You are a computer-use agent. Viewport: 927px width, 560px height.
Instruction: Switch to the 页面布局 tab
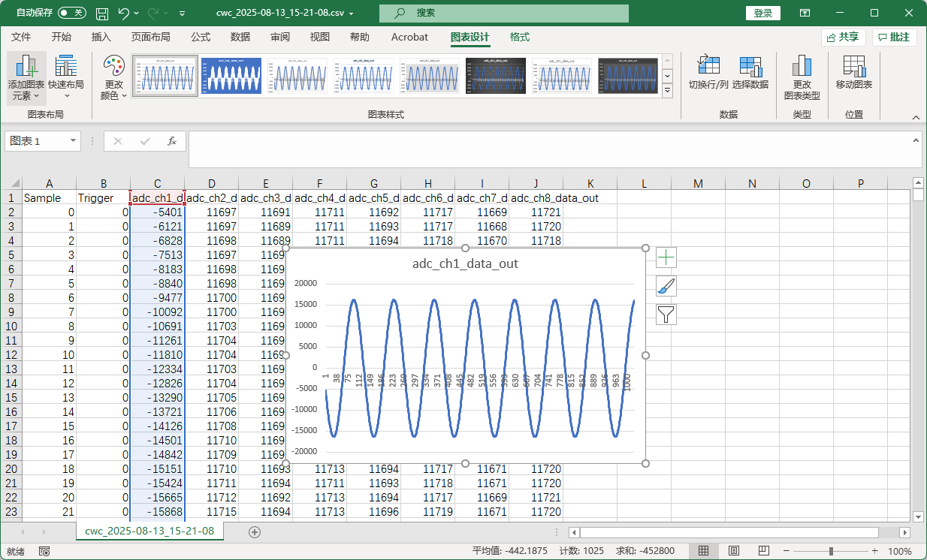[150, 37]
